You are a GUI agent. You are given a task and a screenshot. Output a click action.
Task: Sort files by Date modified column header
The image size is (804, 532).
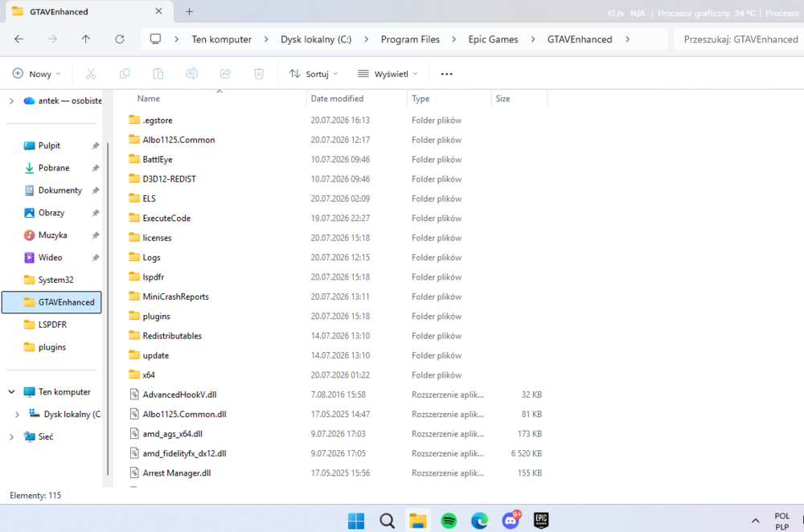[337, 98]
